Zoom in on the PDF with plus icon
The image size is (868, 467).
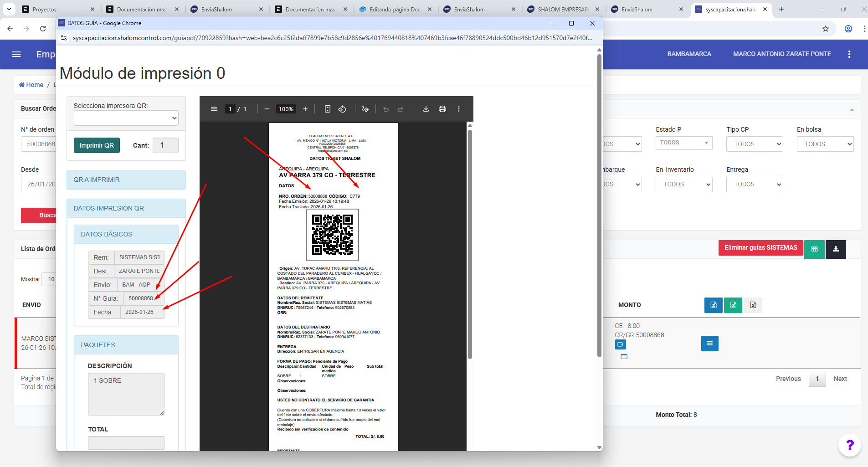click(x=305, y=109)
